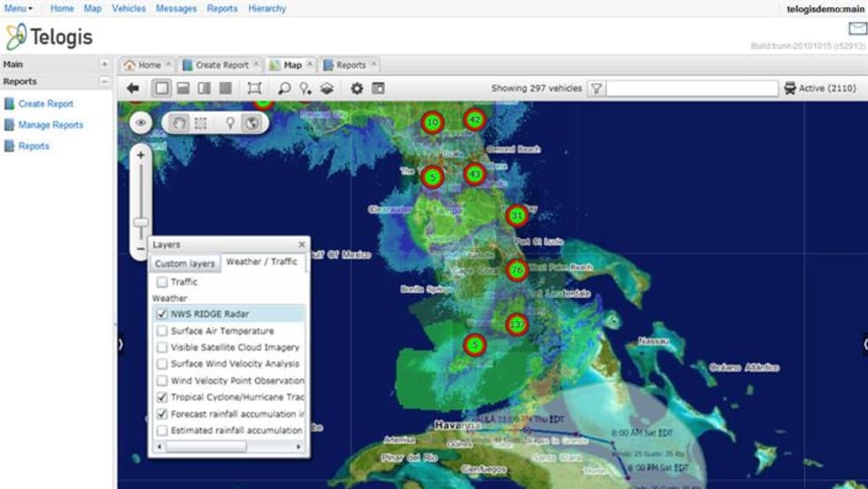The width and height of the screenshot is (868, 489).
Task: Open the map layers stack icon
Action: pos(327,89)
